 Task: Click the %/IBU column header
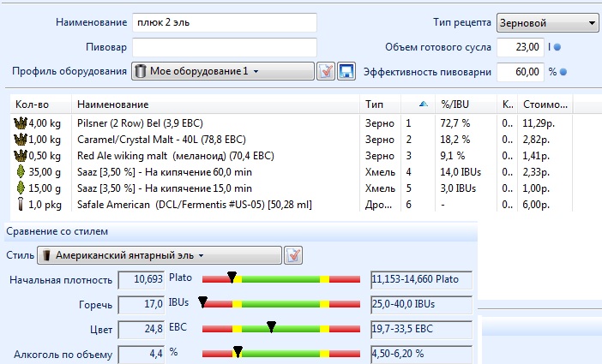click(463, 104)
